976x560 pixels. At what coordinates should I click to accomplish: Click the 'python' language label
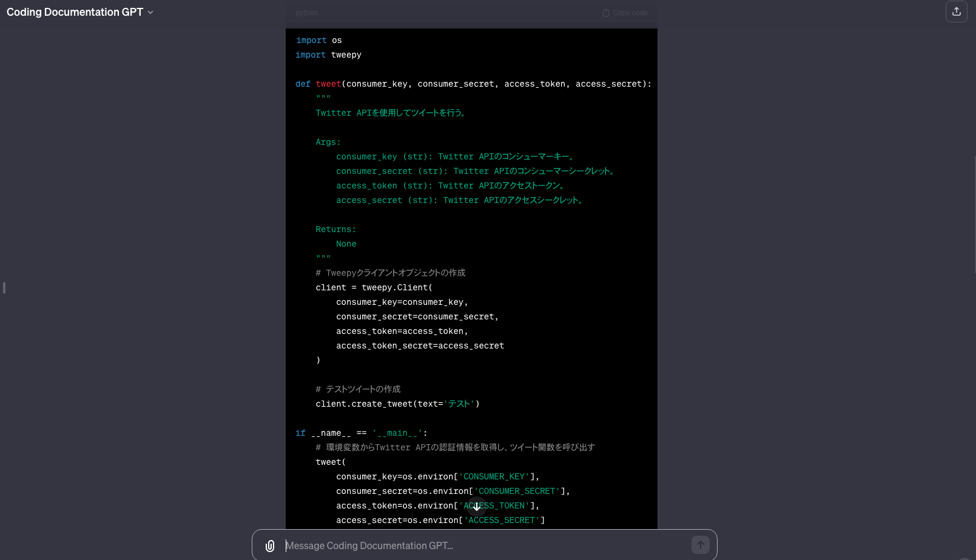click(x=307, y=13)
